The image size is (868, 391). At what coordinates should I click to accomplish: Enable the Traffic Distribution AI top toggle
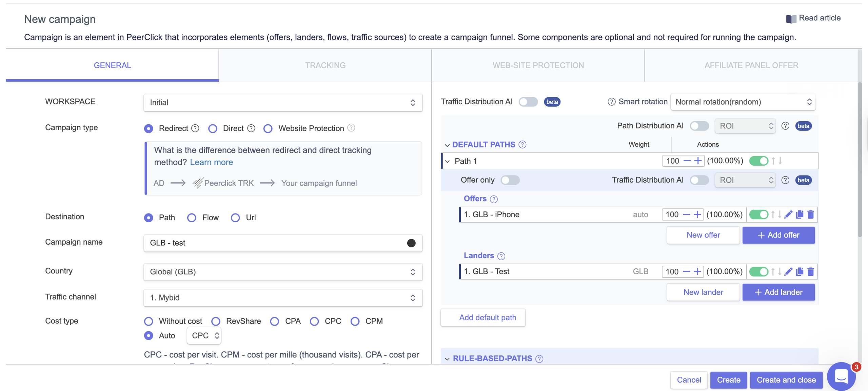pyautogui.click(x=528, y=102)
